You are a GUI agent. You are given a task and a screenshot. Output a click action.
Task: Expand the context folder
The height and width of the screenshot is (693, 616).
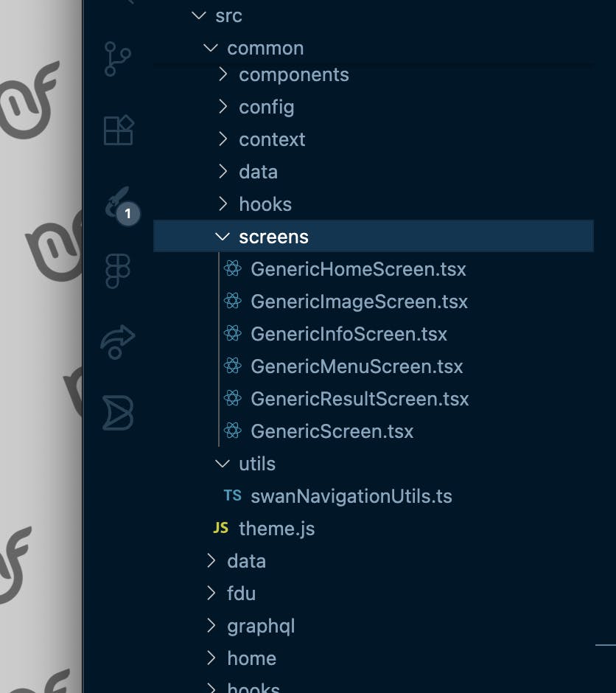pyautogui.click(x=271, y=139)
